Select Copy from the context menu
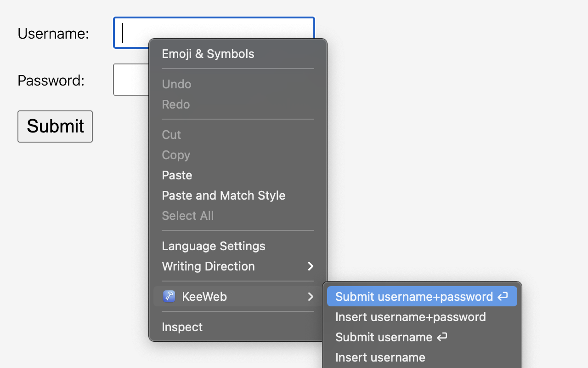This screenshot has width=588, height=368. (176, 155)
